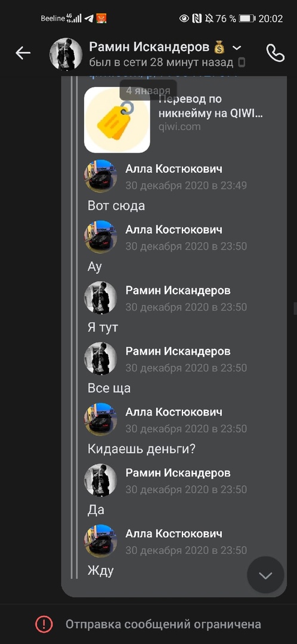Tap the red warning icon at the bottom
The width and height of the screenshot is (297, 644).
tap(44, 624)
